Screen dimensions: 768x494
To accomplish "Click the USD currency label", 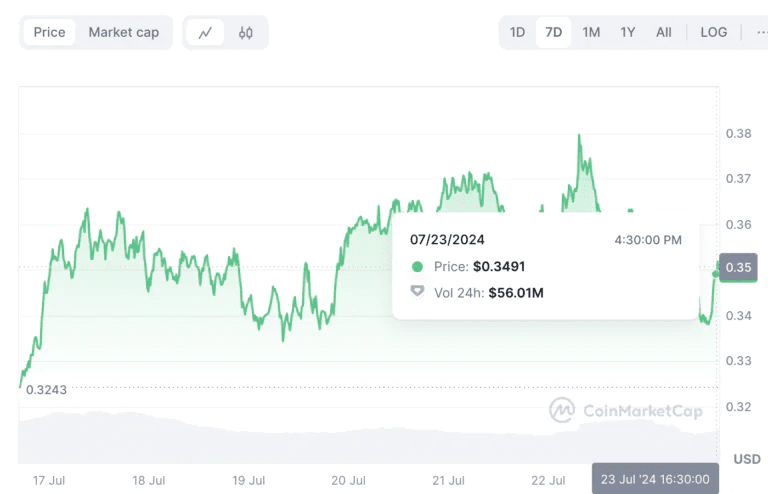I will click(746, 459).
